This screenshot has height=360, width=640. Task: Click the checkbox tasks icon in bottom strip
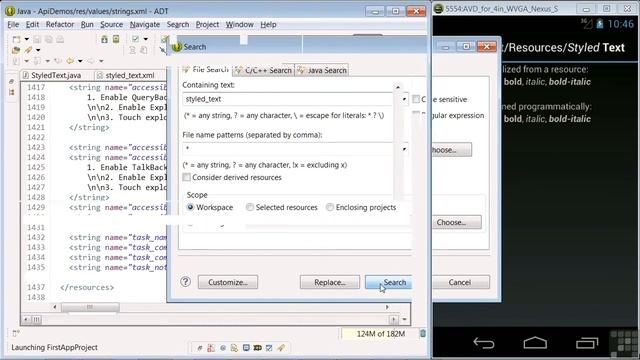[269, 348]
